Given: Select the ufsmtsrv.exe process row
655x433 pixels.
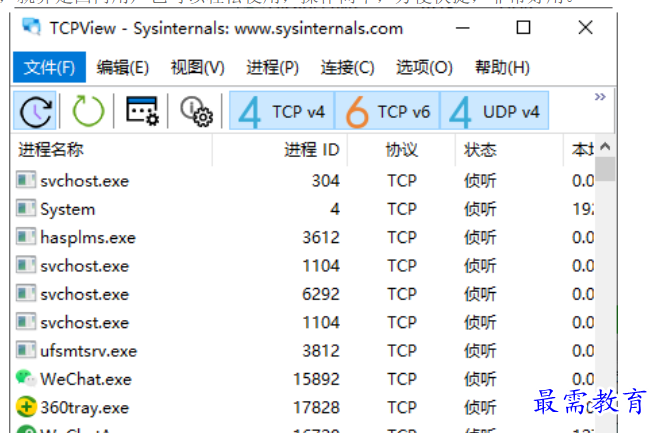Looking at the screenshot, I should coord(303,351).
